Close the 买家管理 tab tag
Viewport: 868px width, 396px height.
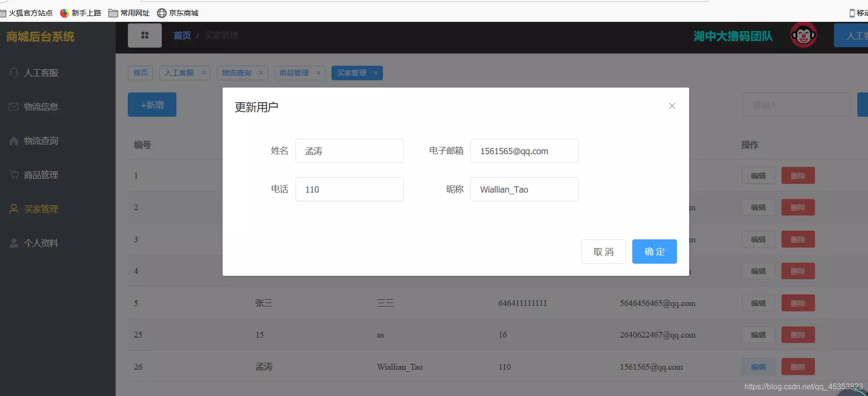(x=376, y=73)
